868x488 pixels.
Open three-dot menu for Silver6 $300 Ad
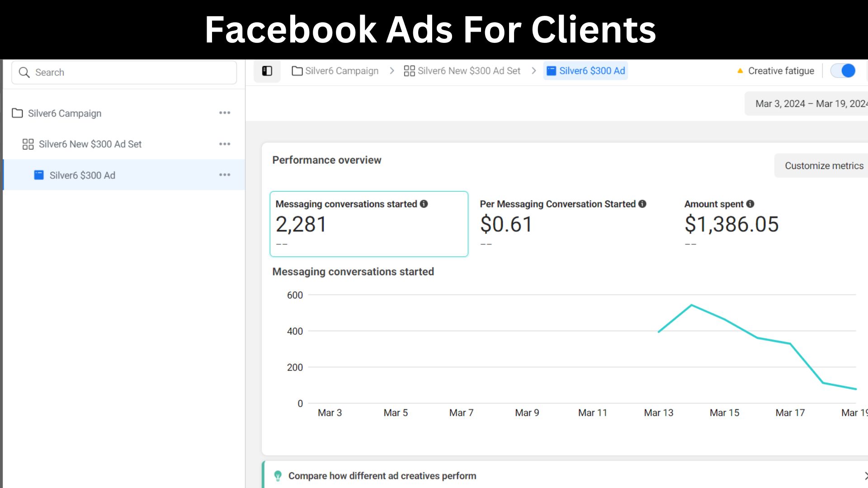coord(225,175)
